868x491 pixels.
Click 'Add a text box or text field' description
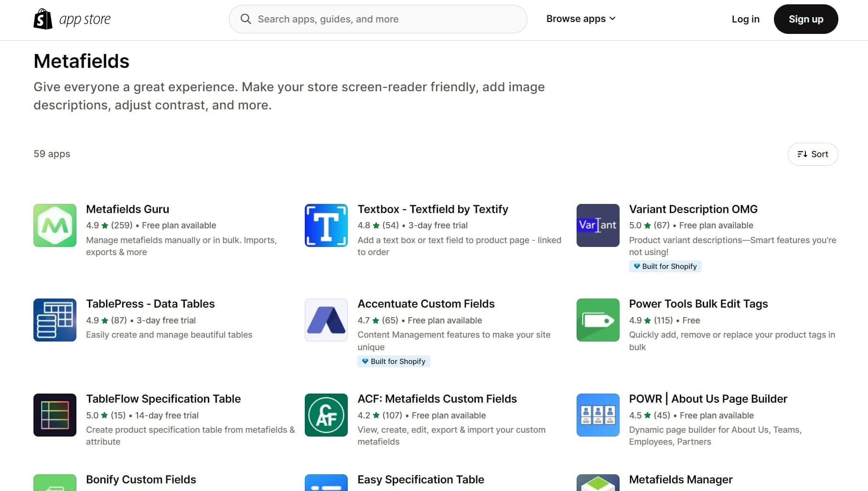coord(460,246)
